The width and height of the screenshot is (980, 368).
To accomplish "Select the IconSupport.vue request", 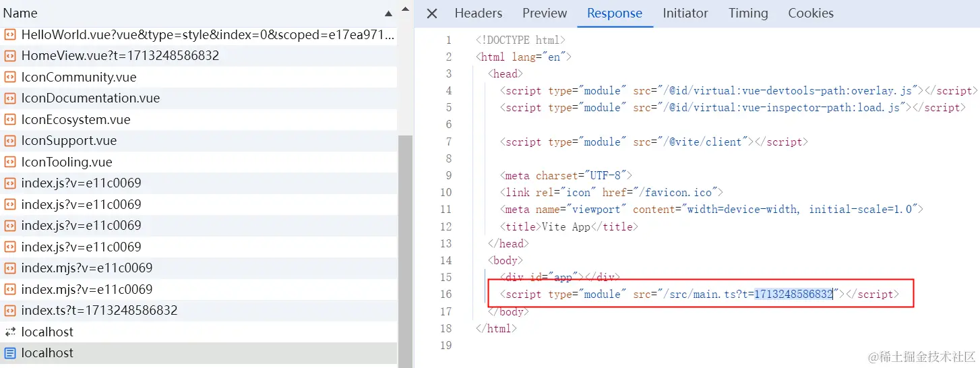I will point(198,141).
